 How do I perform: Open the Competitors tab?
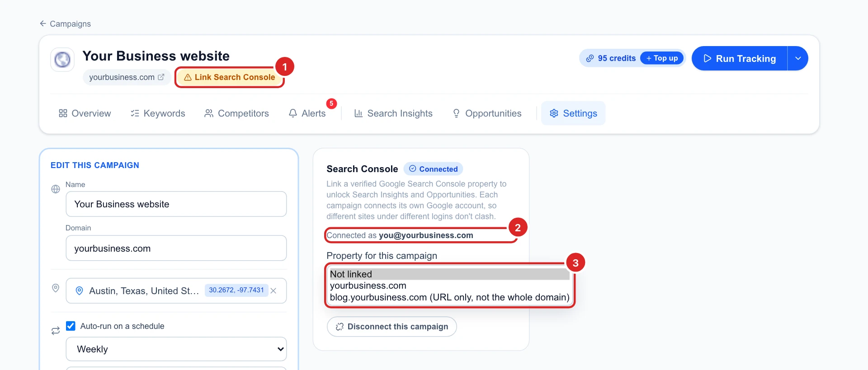click(236, 113)
